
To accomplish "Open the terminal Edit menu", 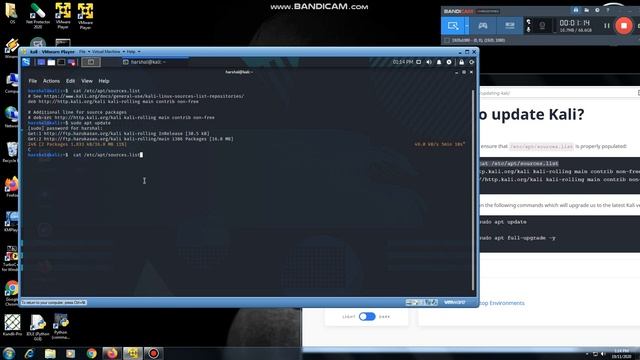I will [71, 81].
